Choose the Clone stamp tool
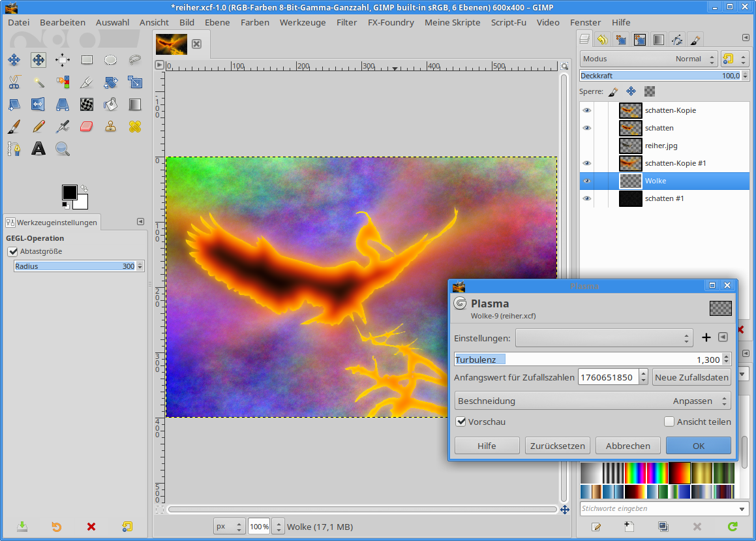The height and width of the screenshot is (541, 756). 111,126
